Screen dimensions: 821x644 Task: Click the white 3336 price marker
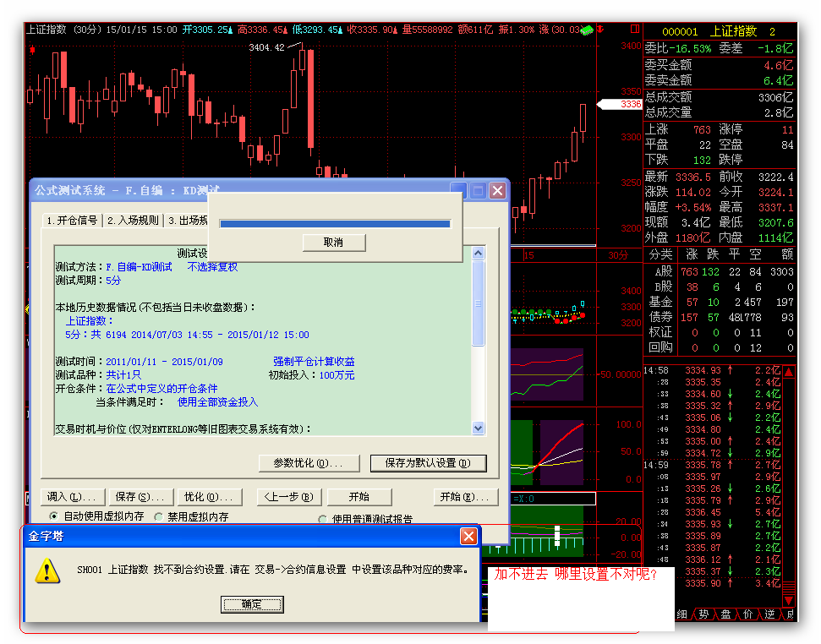tap(620, 104)
